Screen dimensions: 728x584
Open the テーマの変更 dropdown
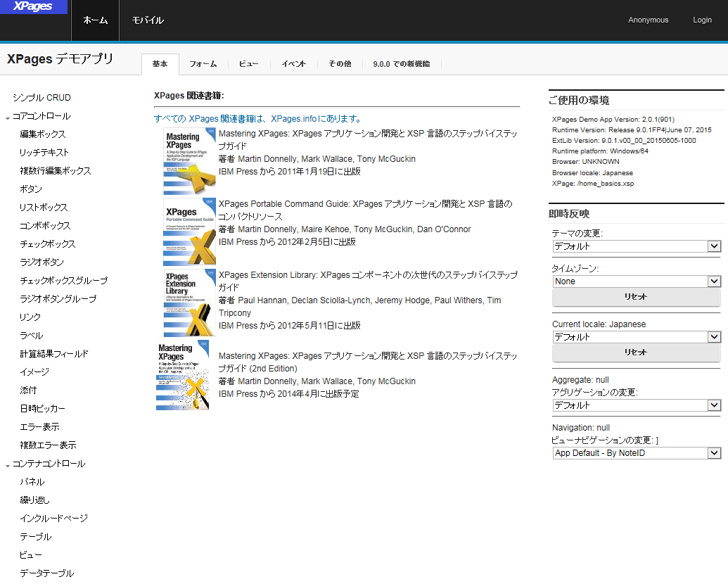pos(636,246)
